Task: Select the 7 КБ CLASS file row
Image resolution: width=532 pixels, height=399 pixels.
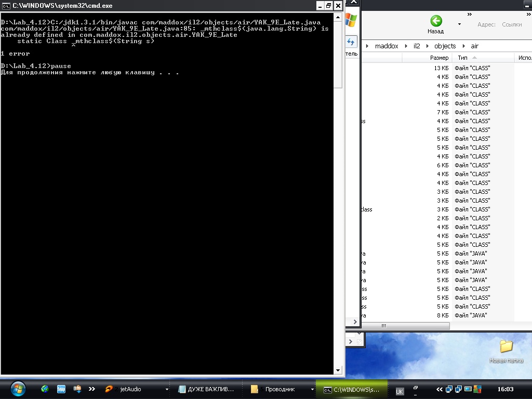Action: point(446,112)
